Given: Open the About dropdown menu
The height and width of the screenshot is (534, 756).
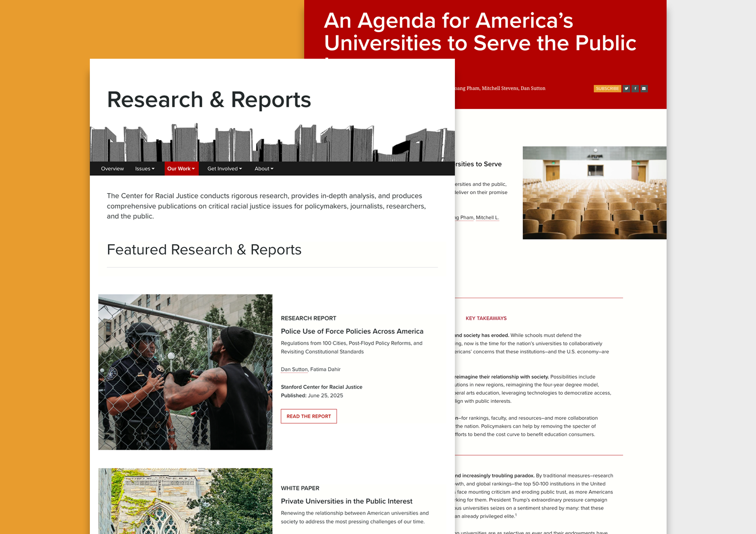Looking at the screenshot, I should pos(263,169).
